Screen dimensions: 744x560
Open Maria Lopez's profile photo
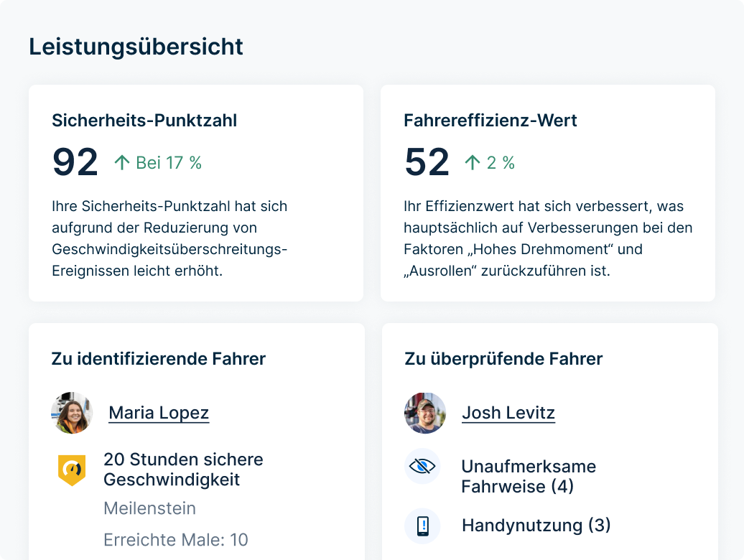[x=72, y=413]
